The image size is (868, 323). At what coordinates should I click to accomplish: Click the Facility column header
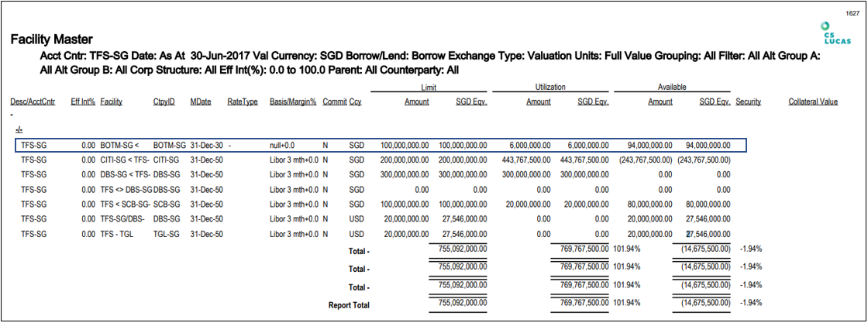point(111,101)
